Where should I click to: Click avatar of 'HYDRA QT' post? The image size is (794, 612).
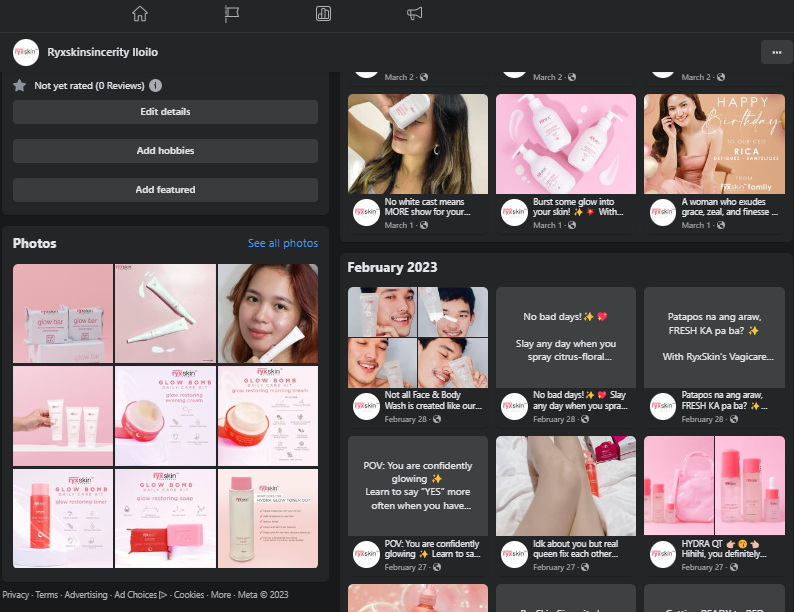(663, 554)
